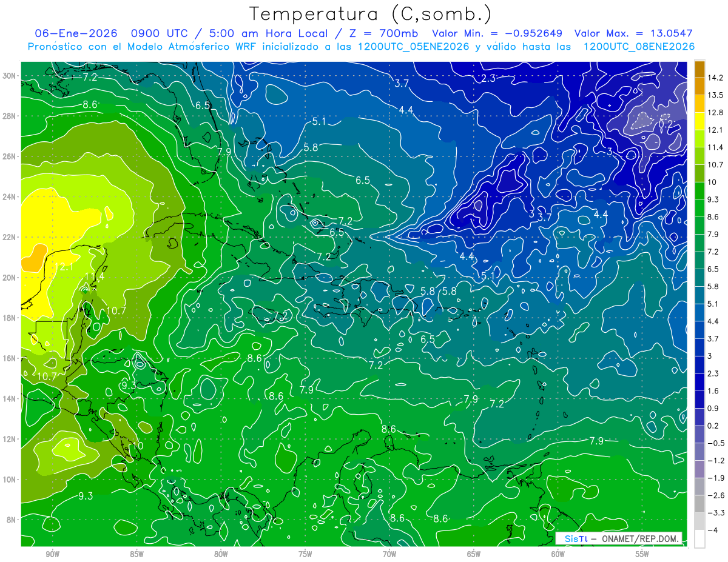Click the teal colorbar swatch between 6.5 and 5.8
728x562 pixels.
[699, 278]
